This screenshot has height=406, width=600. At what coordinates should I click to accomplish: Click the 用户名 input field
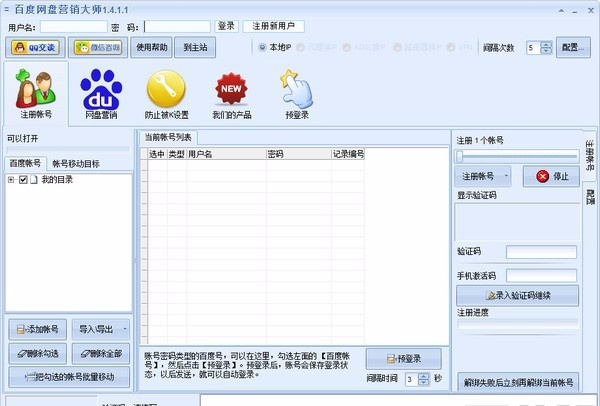73,26
